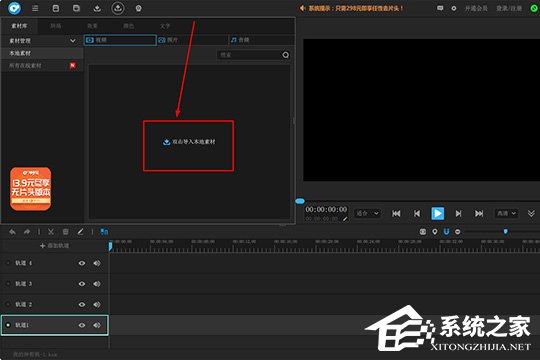
Task: Delete with the trash can icon
Action: (65, 232)
